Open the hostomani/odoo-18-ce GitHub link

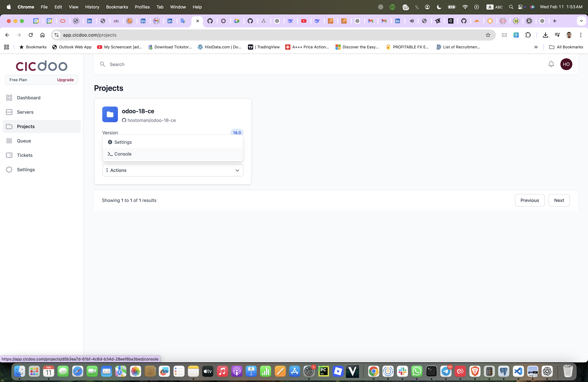(151, 120)
